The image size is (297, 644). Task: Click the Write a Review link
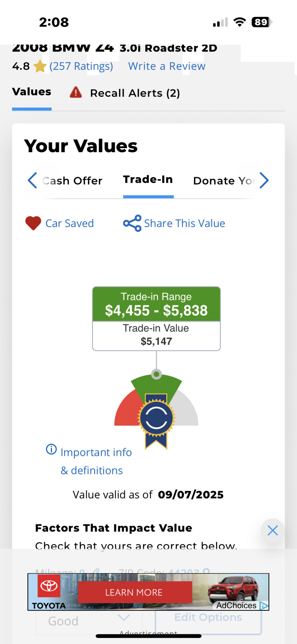pyautogui.click(x=167, y=66)
